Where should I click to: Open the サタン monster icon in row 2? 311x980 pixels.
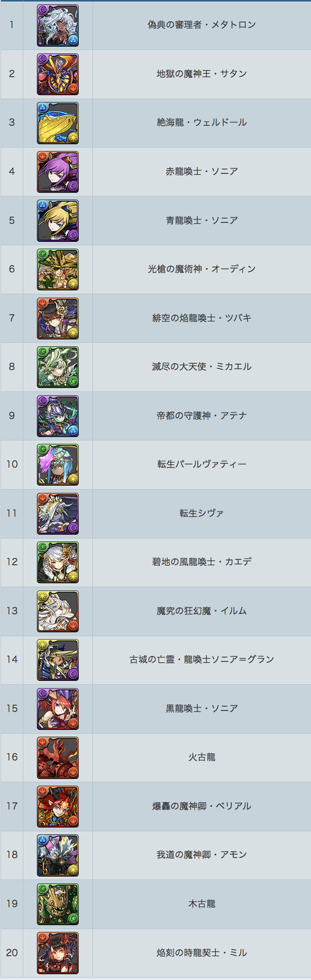[58, 74]
